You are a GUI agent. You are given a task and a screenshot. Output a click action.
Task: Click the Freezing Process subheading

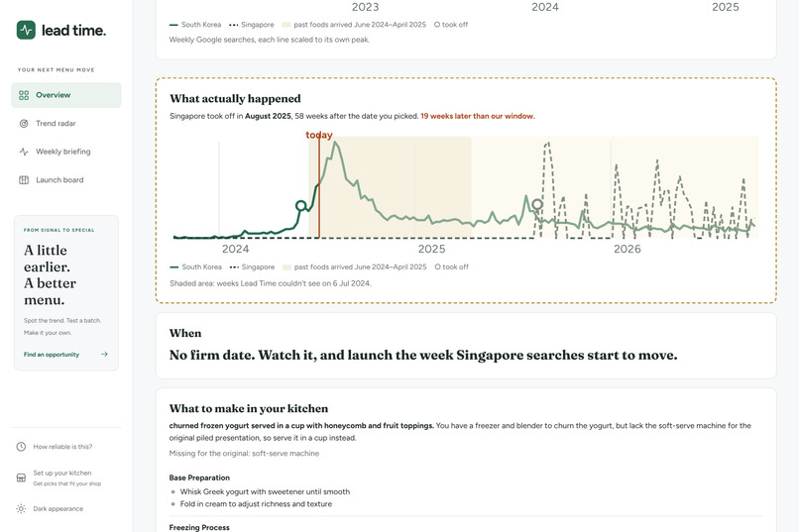pyautogui.click(x=199, y=527)
